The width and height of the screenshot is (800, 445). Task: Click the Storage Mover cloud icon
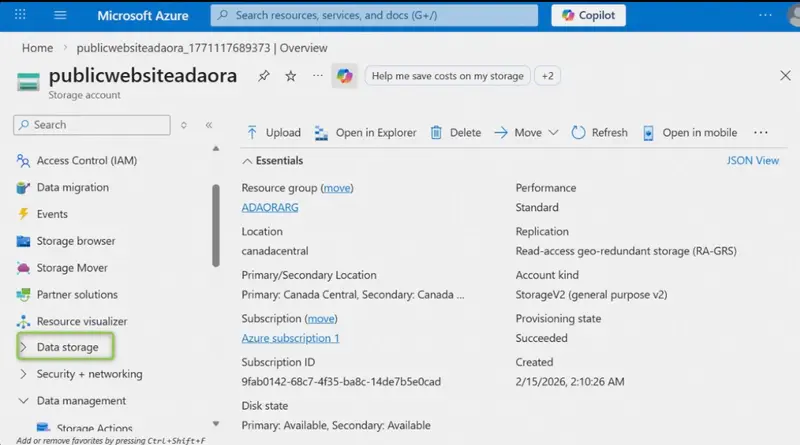click(23, 268)
